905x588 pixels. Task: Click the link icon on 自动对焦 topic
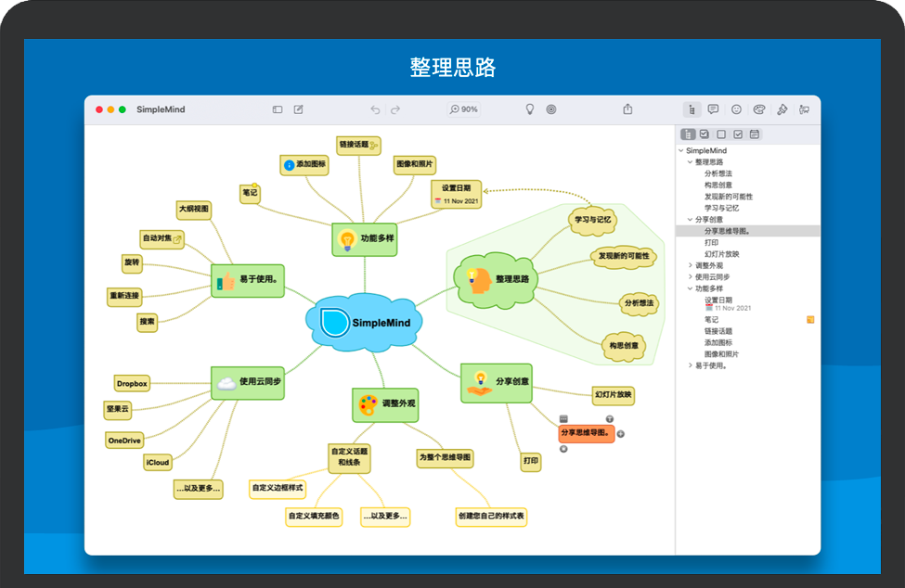click(177, 239)
